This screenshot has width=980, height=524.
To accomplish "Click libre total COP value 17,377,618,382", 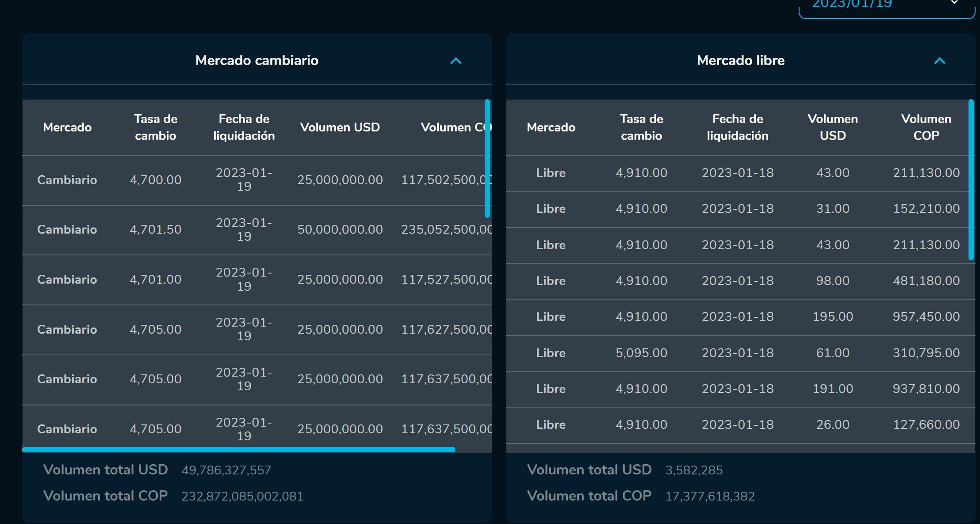I will (x=710, y=496).
